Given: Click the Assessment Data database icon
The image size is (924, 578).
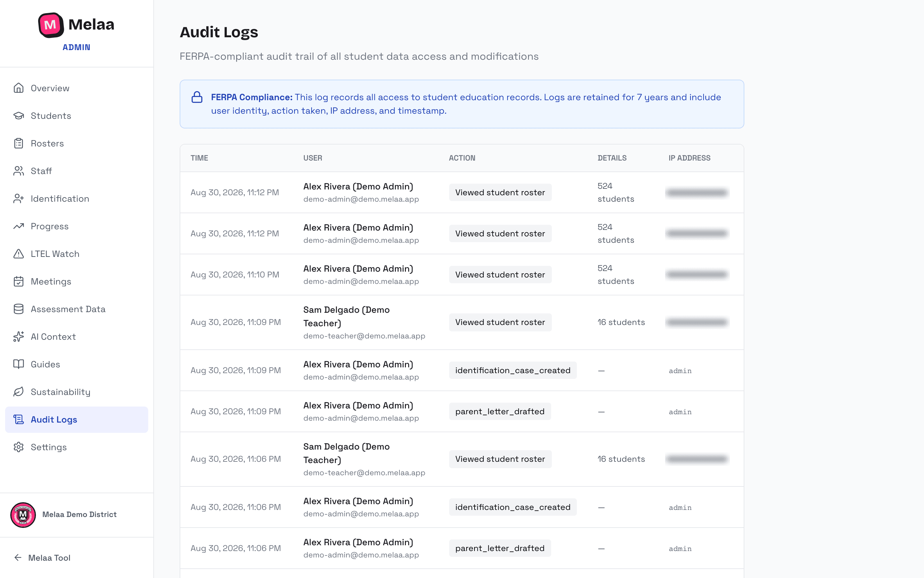Looking at the screenshot, I should [x=18, y=309].
